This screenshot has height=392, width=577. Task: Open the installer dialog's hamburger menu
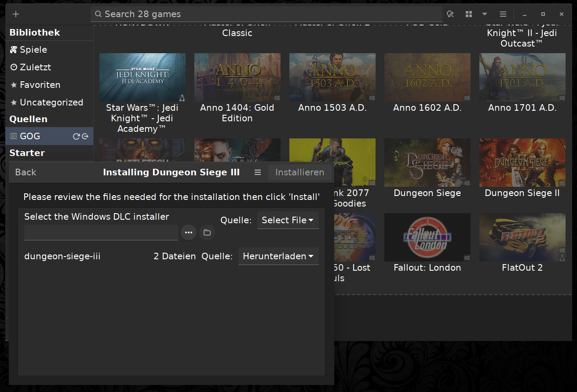[258, 172]
